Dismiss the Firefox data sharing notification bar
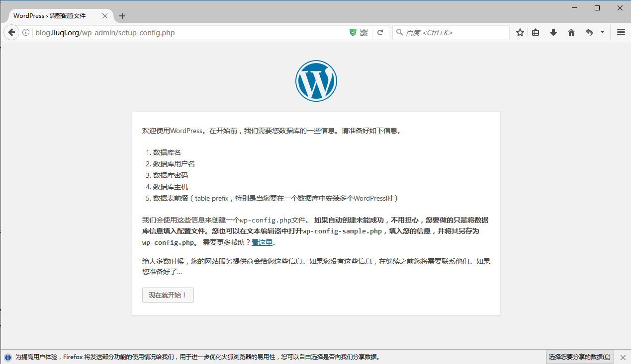 623,357
